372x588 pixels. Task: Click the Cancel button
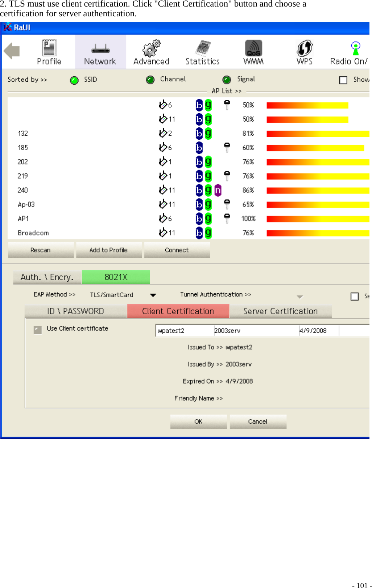pos(257,422)
